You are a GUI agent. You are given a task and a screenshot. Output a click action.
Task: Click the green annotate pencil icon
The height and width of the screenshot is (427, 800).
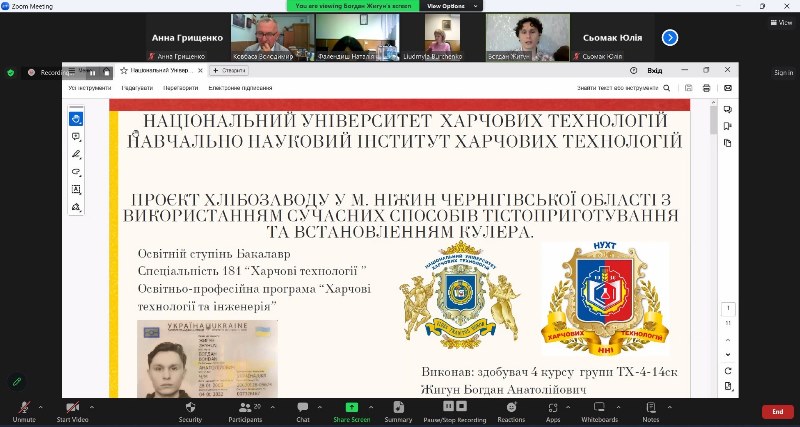17,382
